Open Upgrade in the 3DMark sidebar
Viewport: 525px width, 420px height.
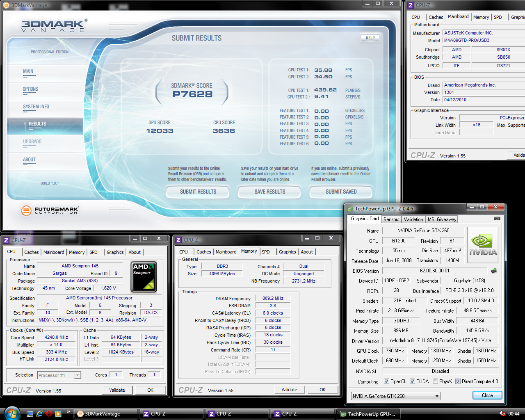pyautogui.click(x=32, y=142)
